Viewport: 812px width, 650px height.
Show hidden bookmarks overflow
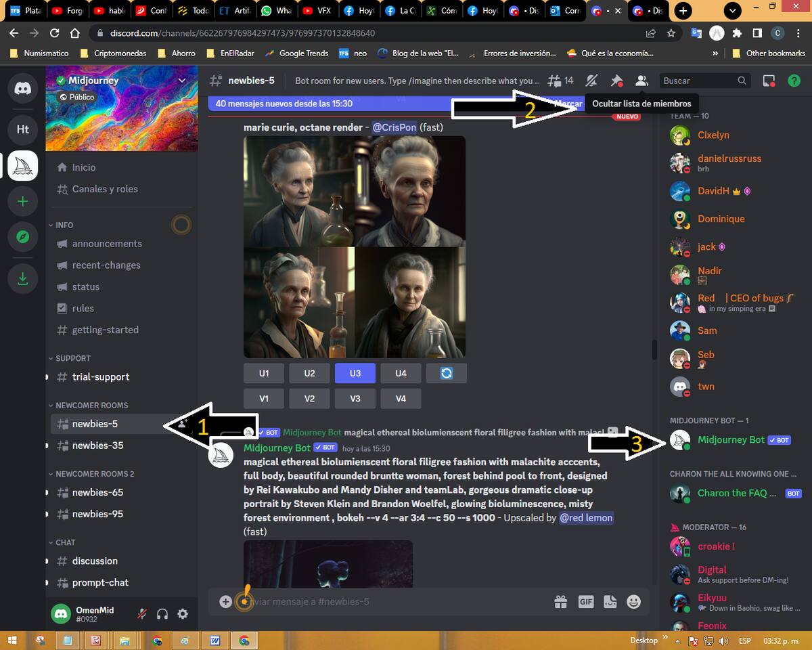click(715, 53)
